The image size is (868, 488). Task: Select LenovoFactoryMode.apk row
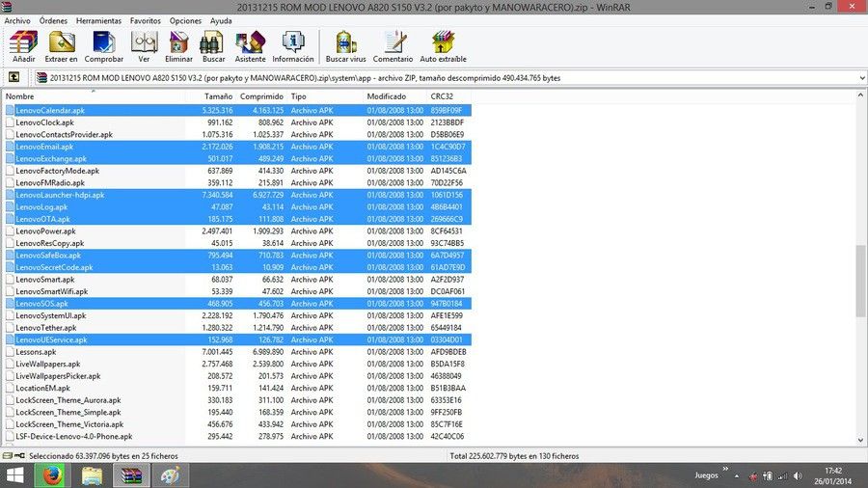(x=238, y=171)
